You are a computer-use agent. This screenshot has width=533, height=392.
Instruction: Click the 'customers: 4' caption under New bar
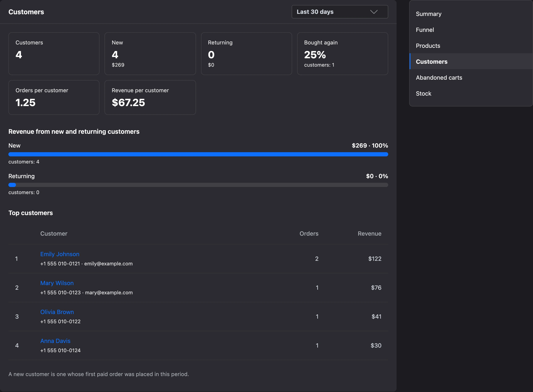24,162
